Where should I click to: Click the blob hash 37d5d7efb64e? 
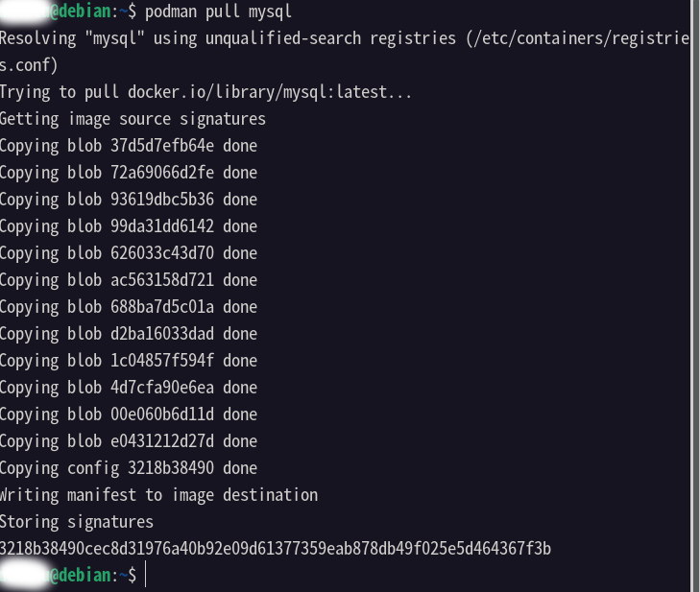[162, 146]
